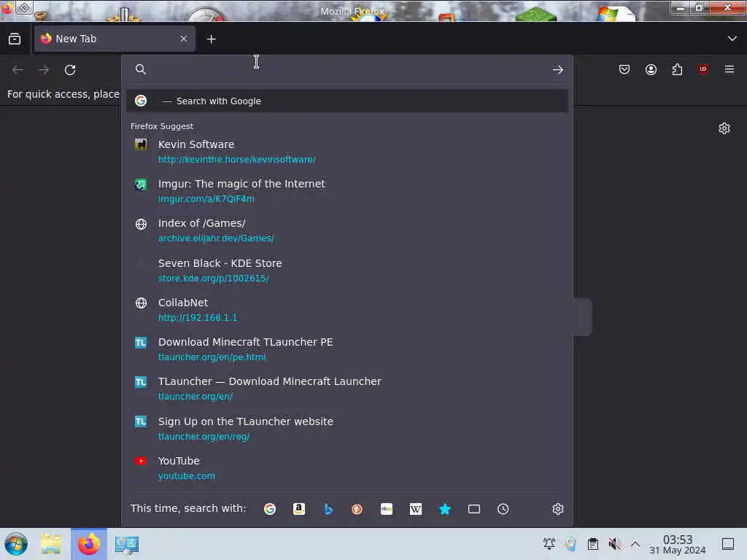The image size is (747, 560).
Task: Click in the URL search field
Action: pyautogui.click(x=348, y=69)
